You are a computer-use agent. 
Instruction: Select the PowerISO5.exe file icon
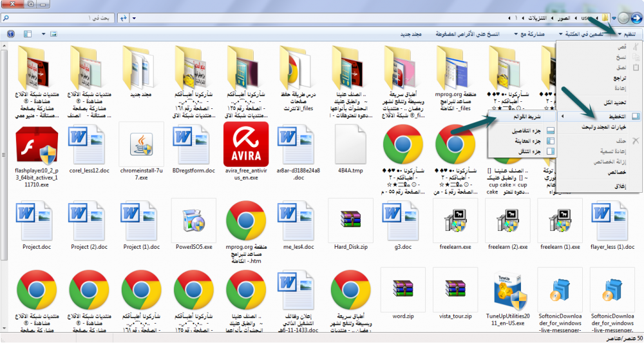coord(193,220)
